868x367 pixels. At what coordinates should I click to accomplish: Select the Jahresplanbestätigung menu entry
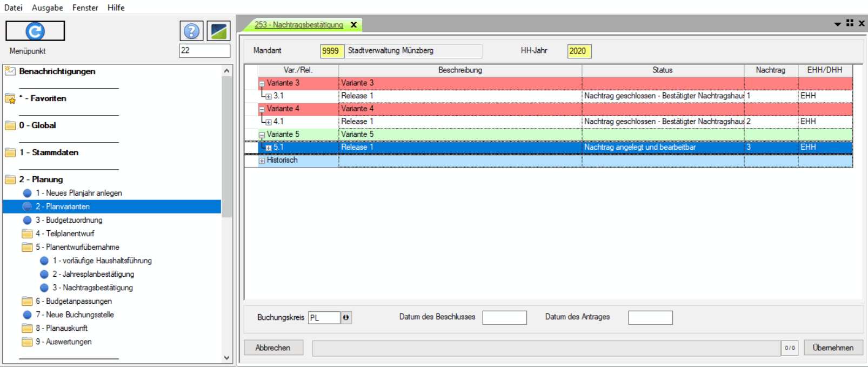pyautogui.click(x=93, y=274)
